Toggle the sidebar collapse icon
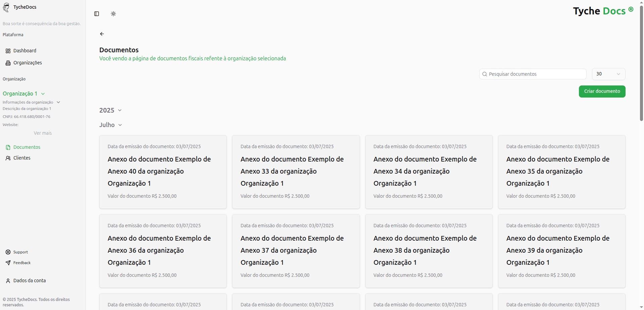Viewport: 644px width, 310px height. (97, 14)
